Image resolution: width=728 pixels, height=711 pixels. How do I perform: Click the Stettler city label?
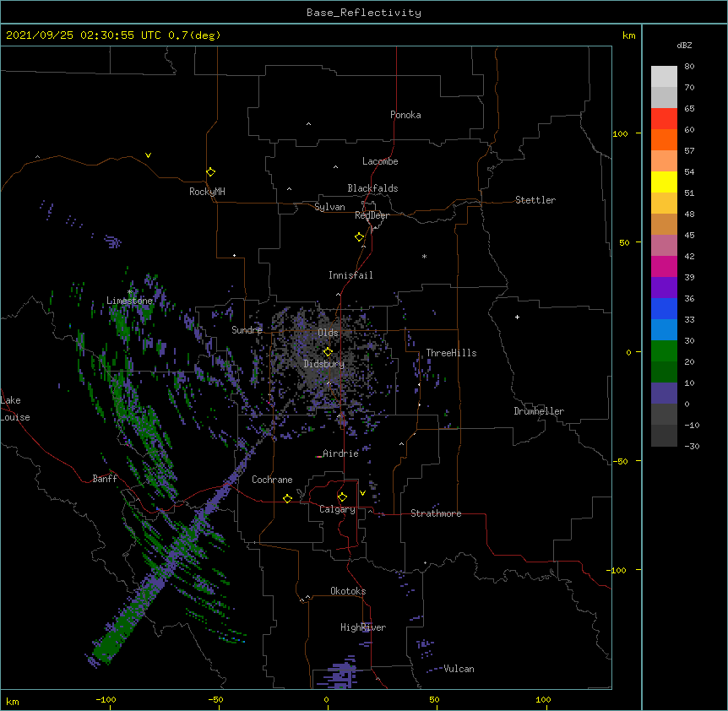click(535, 200)
